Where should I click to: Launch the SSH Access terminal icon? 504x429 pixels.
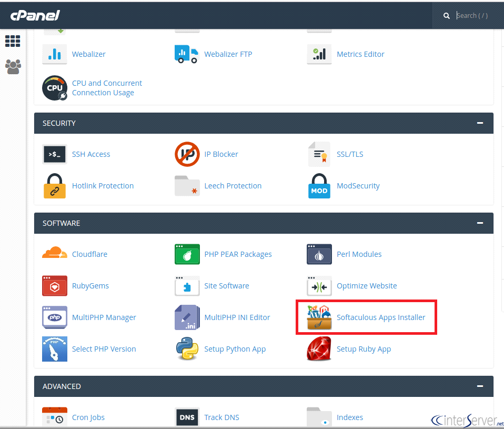point(55,154)
